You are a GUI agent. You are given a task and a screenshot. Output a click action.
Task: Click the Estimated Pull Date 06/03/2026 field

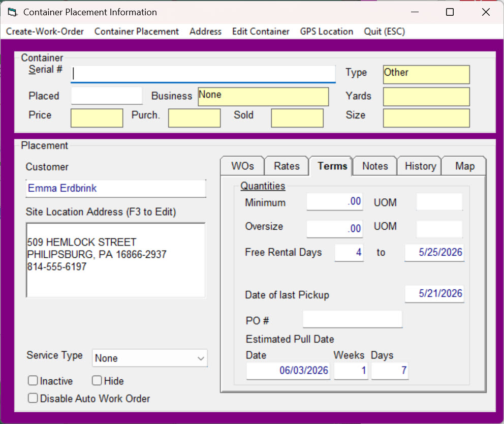click(288, 371)
